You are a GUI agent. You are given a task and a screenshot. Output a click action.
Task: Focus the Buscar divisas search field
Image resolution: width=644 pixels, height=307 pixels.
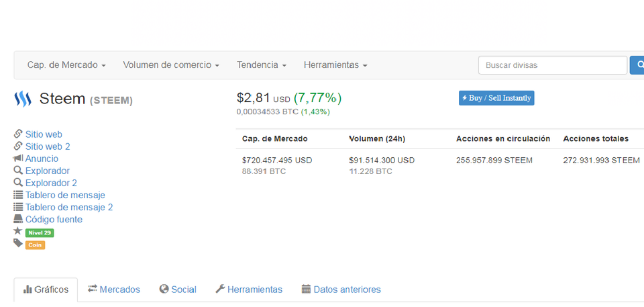tap(552, 65)
